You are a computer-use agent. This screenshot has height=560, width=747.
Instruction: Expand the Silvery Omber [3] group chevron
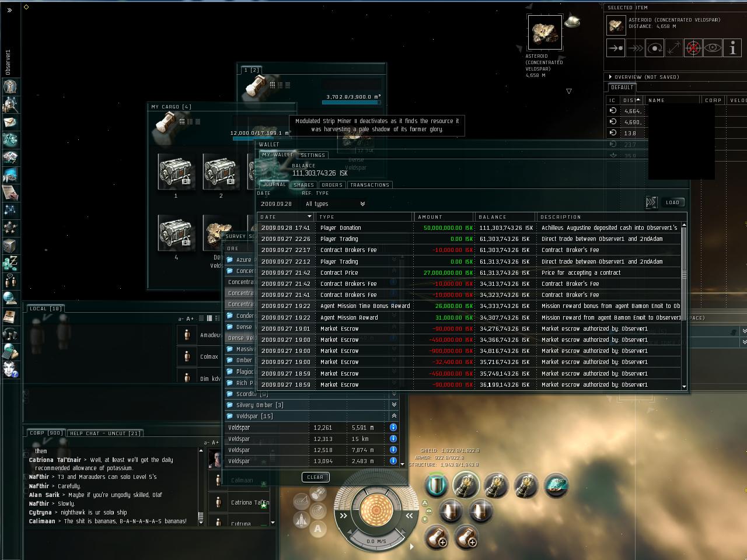(394, 405)
